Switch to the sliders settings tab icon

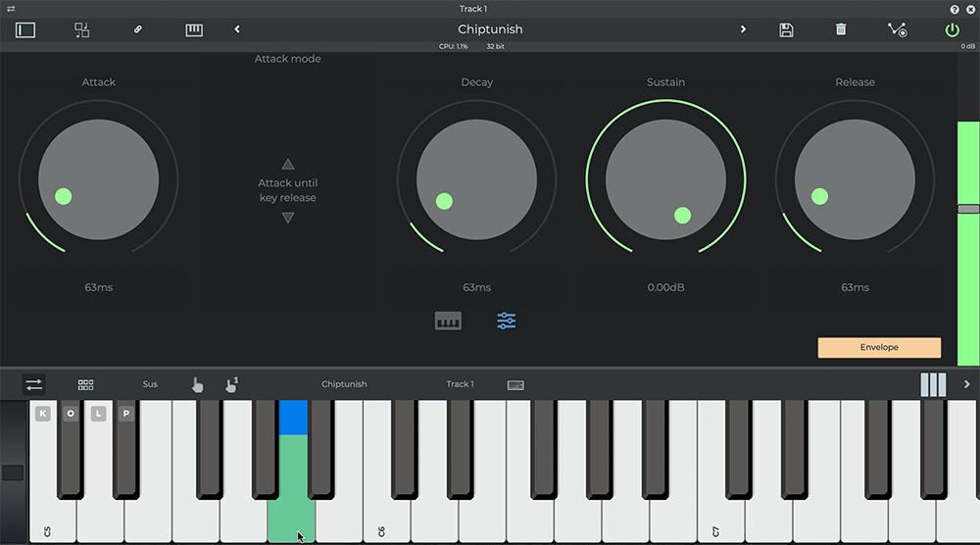coord(507,321)
